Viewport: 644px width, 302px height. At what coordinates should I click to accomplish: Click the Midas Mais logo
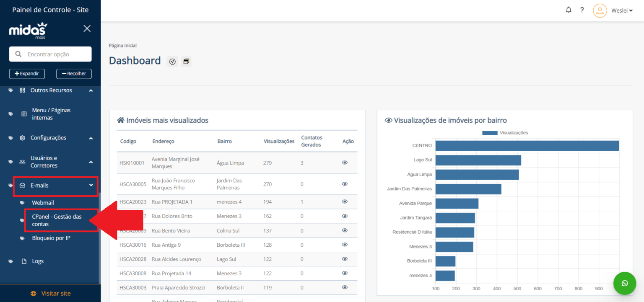click(28, 31)
